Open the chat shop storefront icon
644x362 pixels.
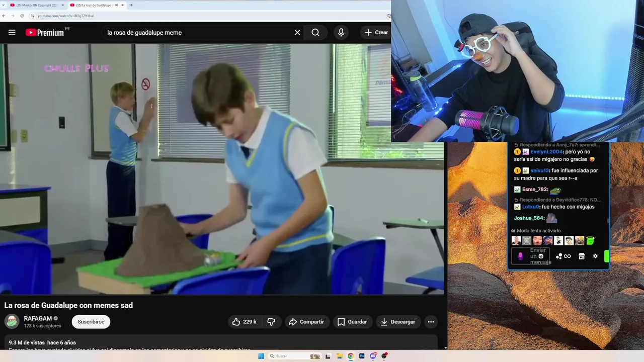tap(582, 256)
